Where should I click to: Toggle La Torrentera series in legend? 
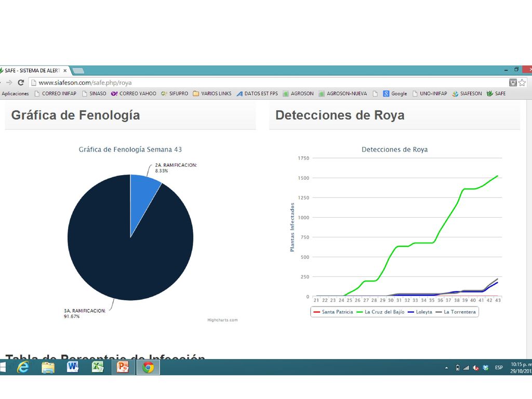click(x=456, y=312)
